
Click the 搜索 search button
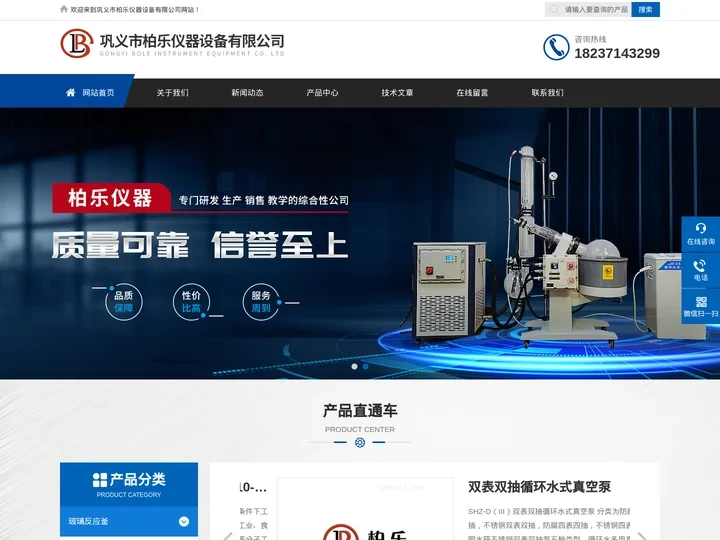pyautogui.click(x=645, y=10)
